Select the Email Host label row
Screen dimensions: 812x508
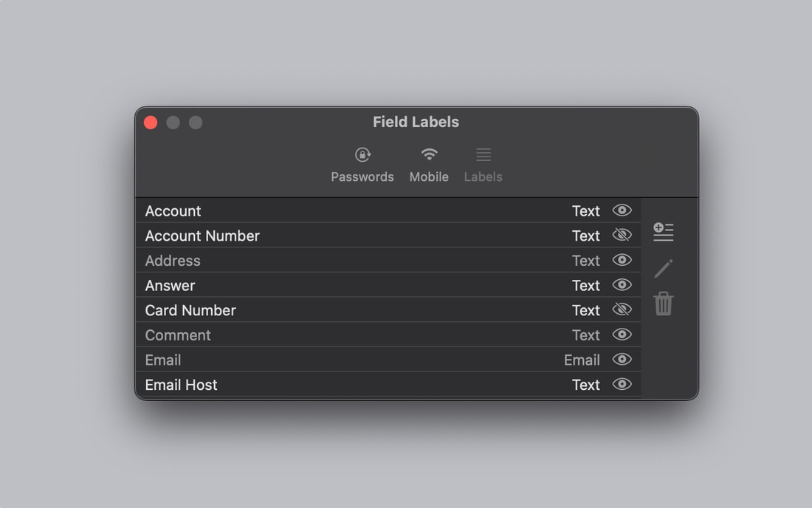pyautogui.click(x=388, y=385)
